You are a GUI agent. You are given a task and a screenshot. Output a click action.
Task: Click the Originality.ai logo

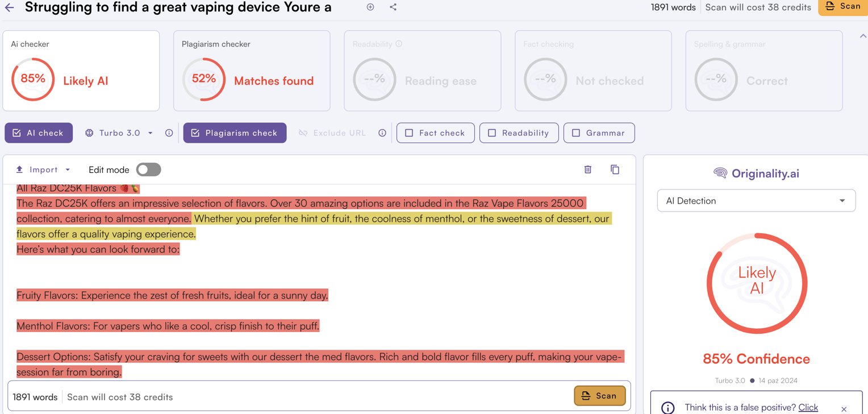pos(756,173)
